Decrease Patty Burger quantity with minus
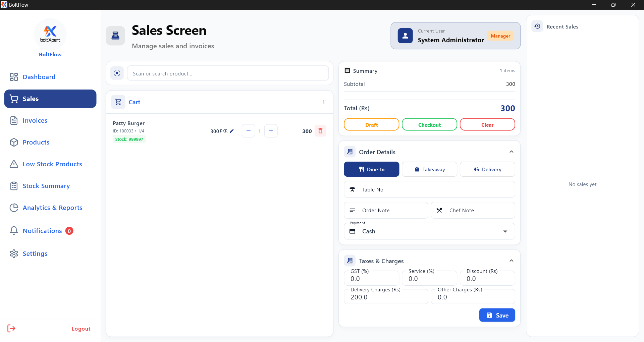The height and width of the screenshot is (342, 644). pos(248,131)
